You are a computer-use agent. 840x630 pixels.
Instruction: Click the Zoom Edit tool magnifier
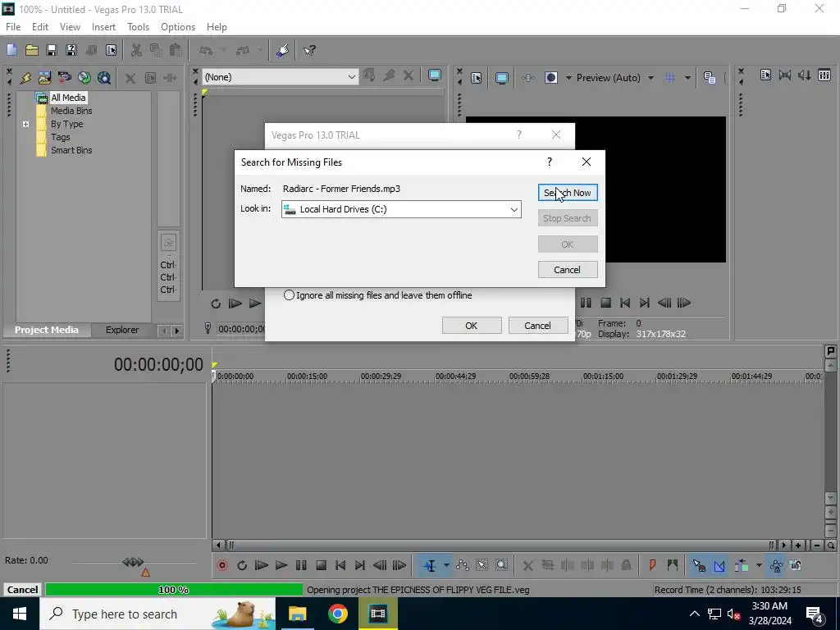tap(501, 565)
